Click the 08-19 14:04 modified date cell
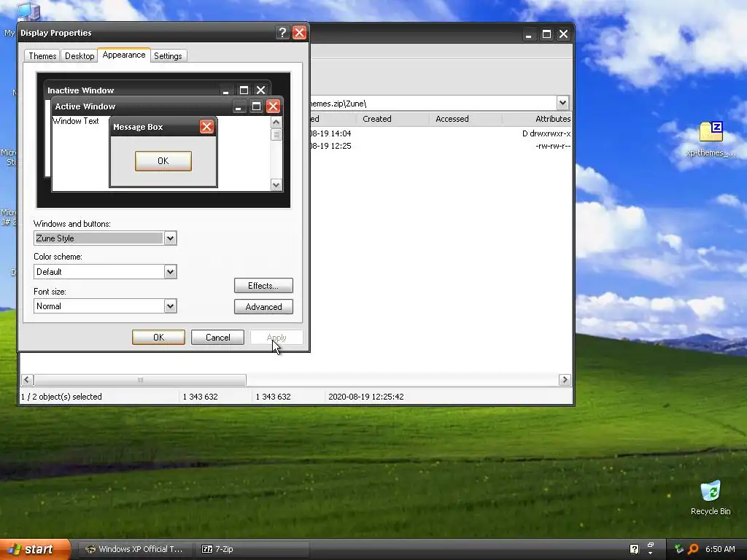 point(330,134)
